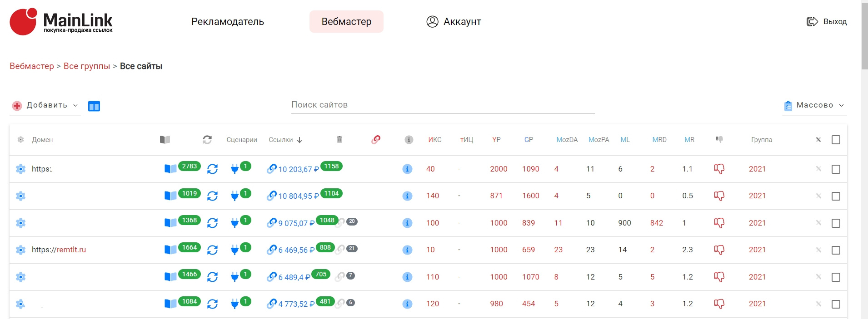Expand the Добавить dropdown
The width and height of the screenshot is (868, 319).
point(45,105)
